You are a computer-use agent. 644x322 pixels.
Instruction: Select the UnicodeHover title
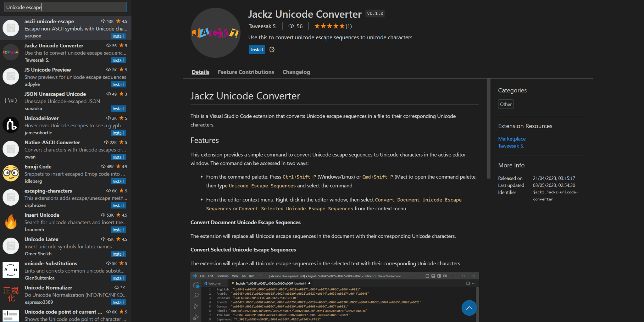pos(42,118)
